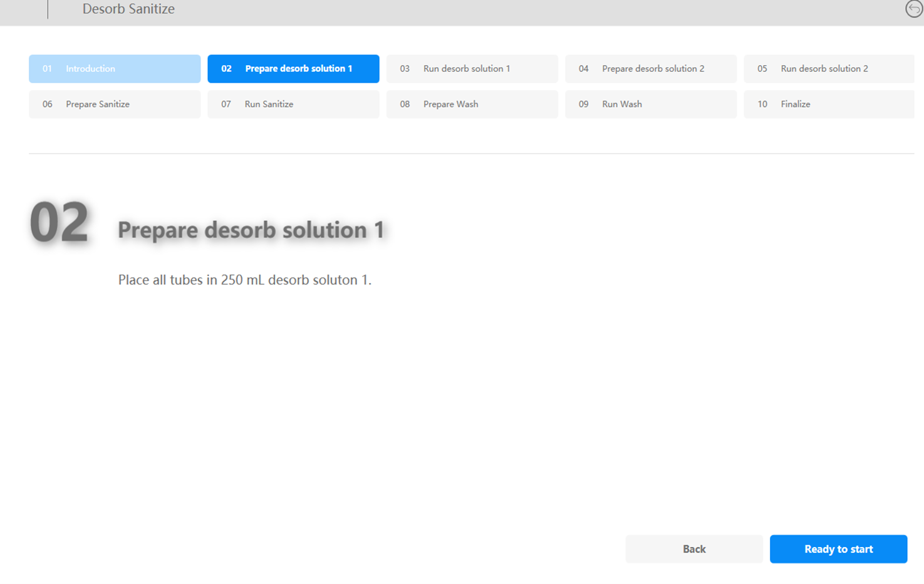This screenshot has height=584, width=924.
Task: Click the horizontal divider below the steps
Action: click(471, 153)
